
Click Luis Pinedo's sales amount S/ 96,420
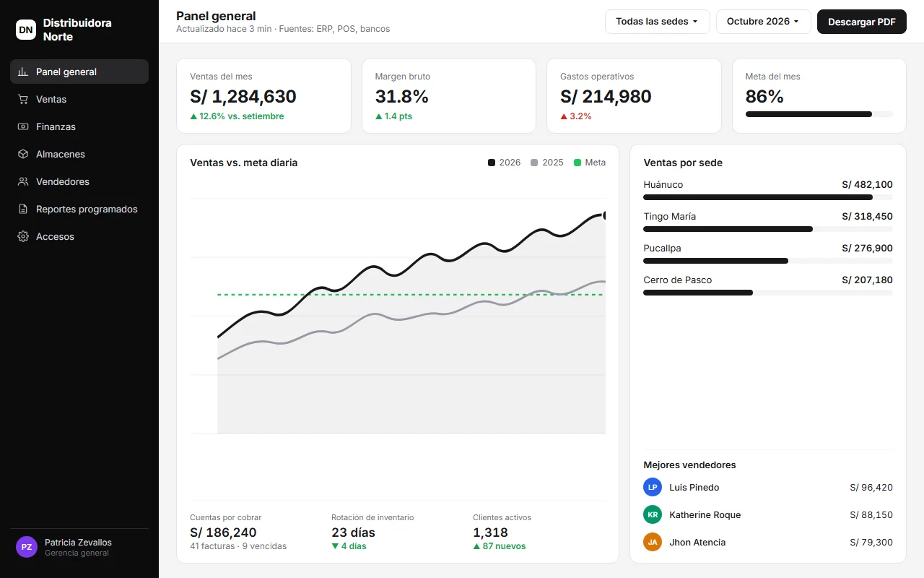[x=871, y=488]
